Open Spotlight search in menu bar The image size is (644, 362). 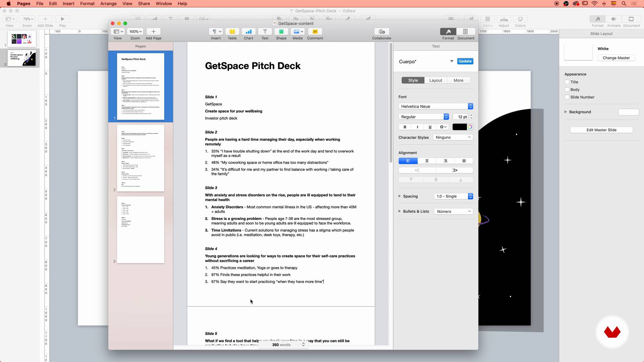(x=624, y=4)
